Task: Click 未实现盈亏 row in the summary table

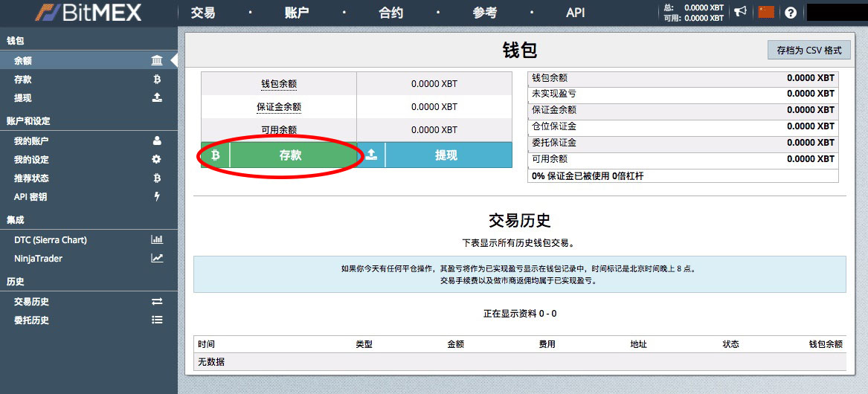Action: (683, 94)
